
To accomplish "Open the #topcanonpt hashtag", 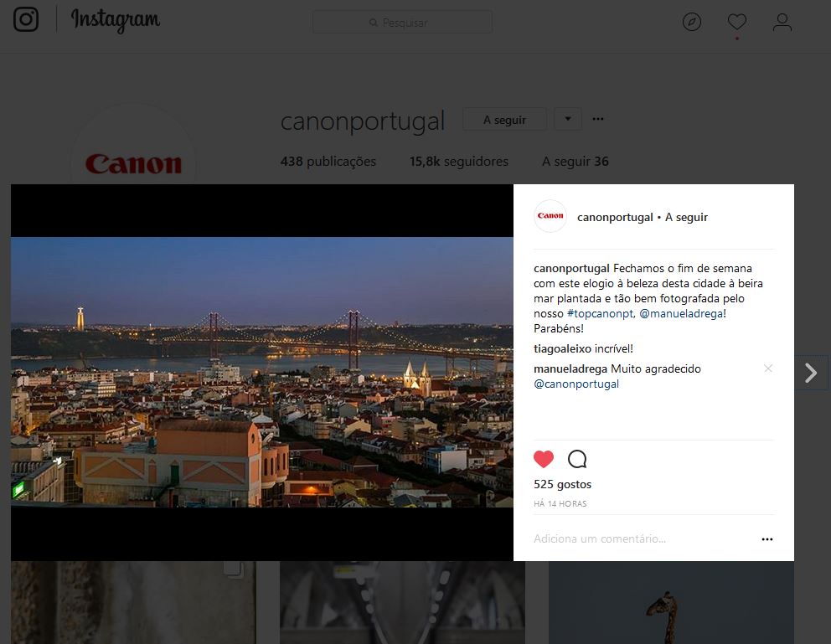I will tap(600, 313).
